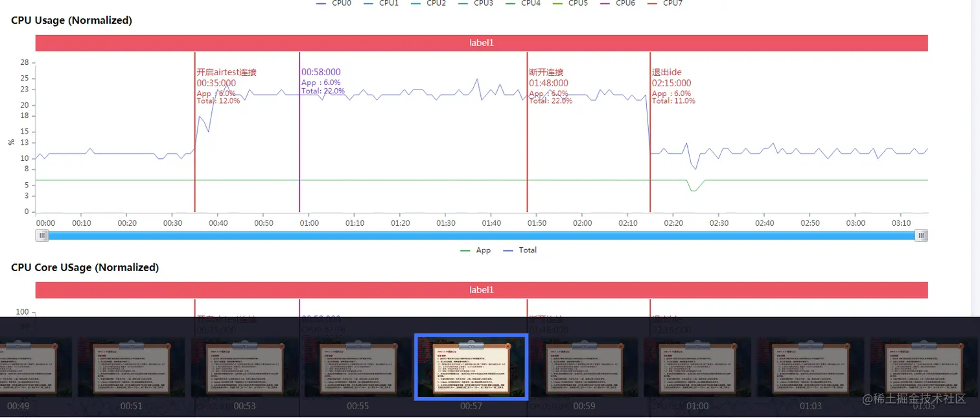Click the 02:00 x-axis label
The height and width of the screenshot is (419, 980).
(582, 223)
